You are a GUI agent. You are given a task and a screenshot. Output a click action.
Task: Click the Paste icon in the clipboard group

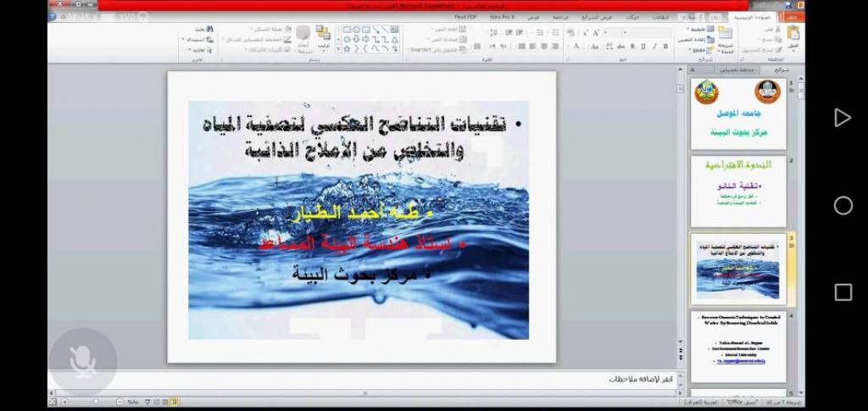tap(793, 34)
